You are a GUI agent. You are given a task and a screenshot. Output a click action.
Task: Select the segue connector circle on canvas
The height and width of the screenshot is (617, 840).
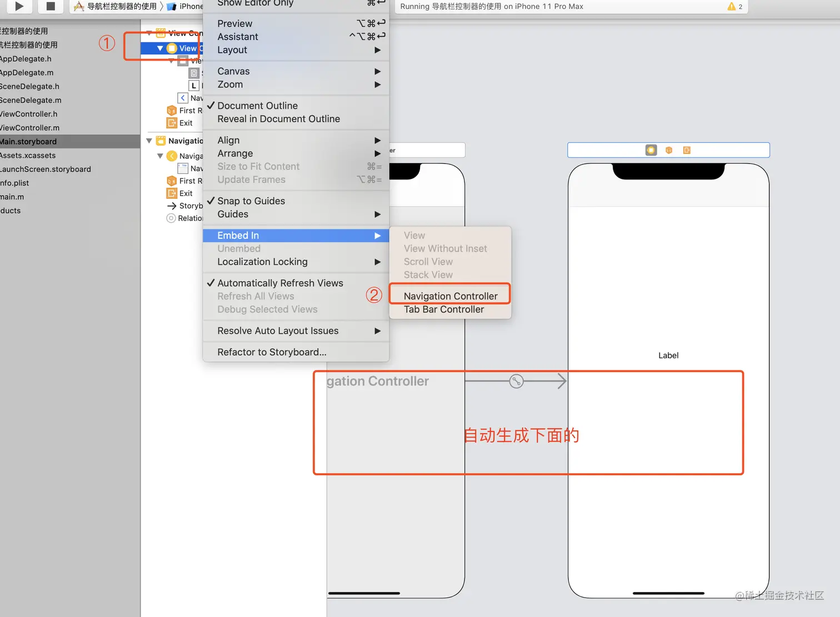(516, 381)
